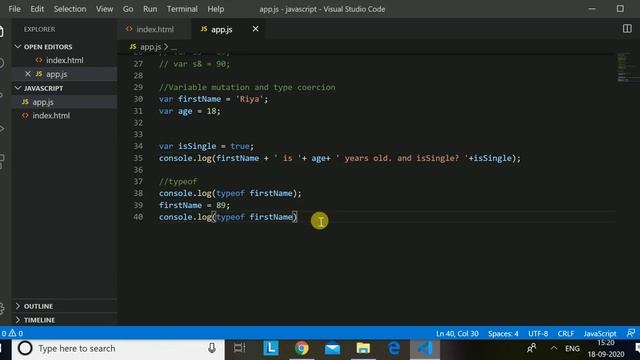Click firstName = 89 on line 39
This screenshot has height=360, width=640.
pyautogui.click(x=194, y=205)
